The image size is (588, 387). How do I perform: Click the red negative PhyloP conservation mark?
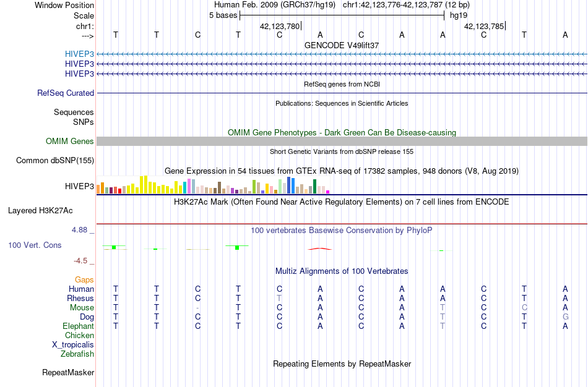coord(320,249)
